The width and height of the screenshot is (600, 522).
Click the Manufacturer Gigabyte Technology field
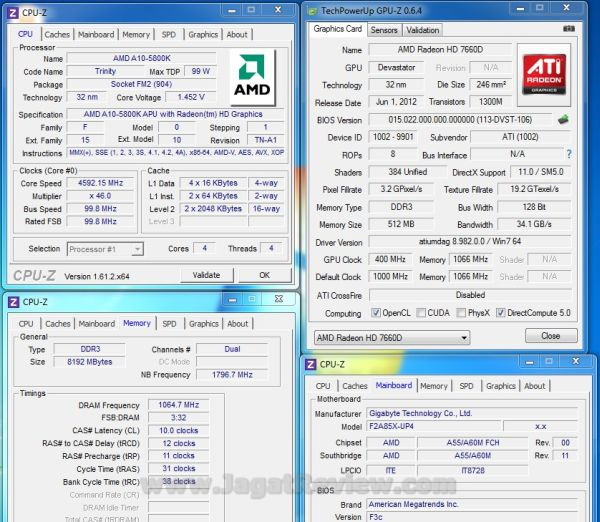[472, 413]
